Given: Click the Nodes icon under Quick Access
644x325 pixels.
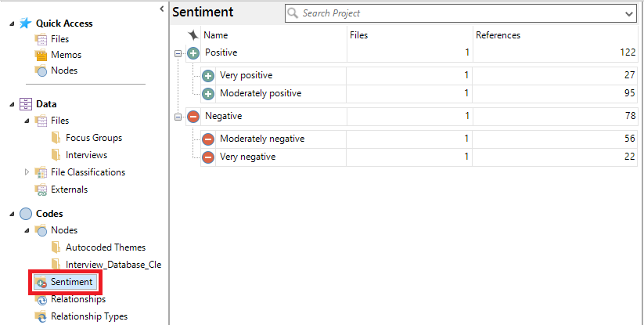Looking at the screenshot, I should 41,70.
